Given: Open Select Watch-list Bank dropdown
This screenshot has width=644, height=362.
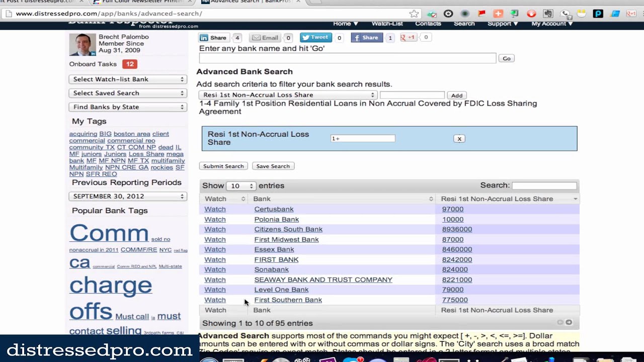Looking at the screenshot, I should tap(128, 79).
